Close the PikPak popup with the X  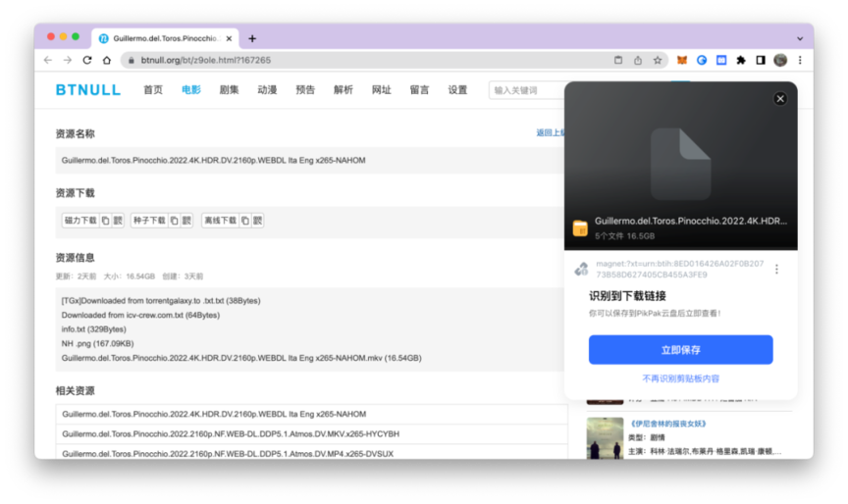point(780,98)
